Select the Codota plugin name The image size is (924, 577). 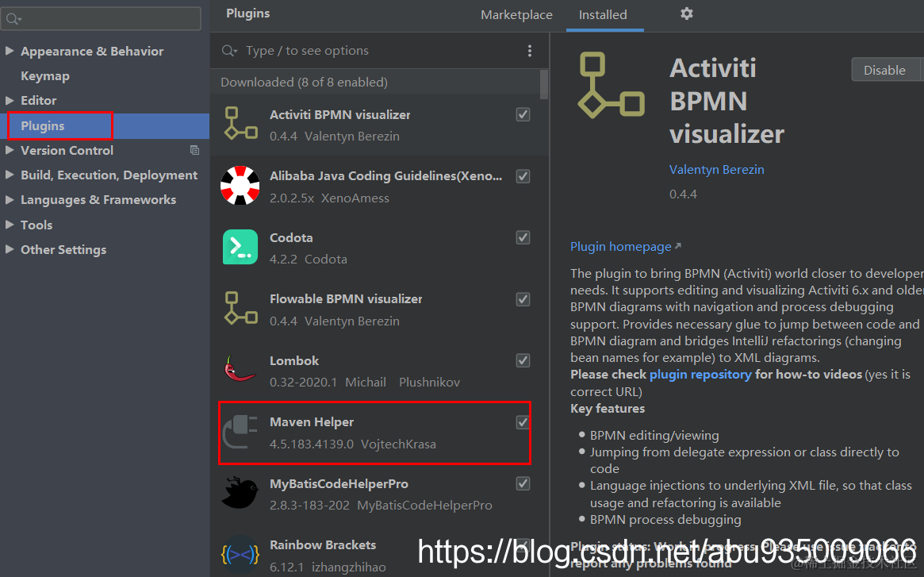click(291, 238)
